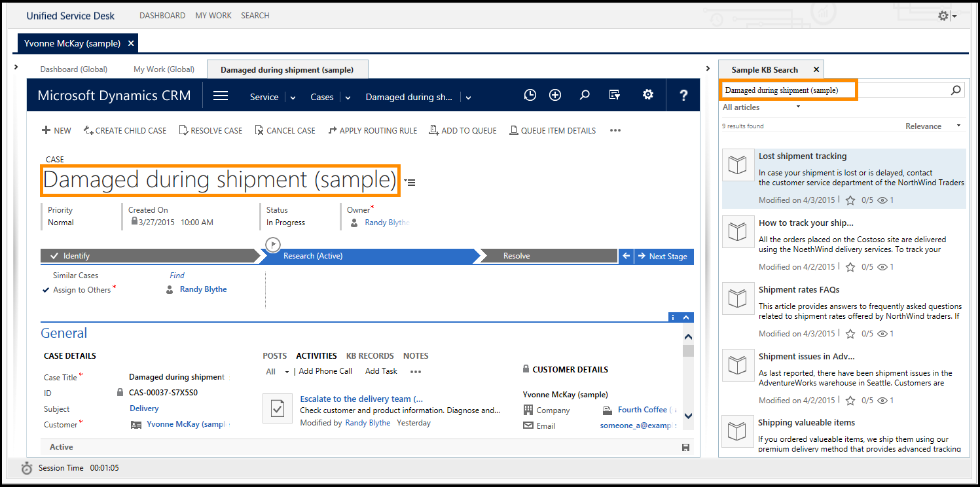This screenshot has width=980, height=487.
Task: Click the KB search magnifier icon
Action: (x=956, y=90)
